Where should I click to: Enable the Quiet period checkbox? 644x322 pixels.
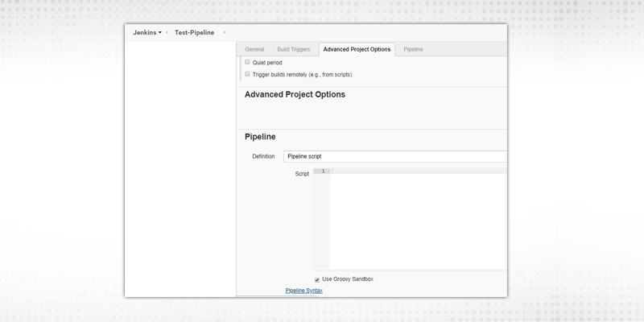point(248,62)
